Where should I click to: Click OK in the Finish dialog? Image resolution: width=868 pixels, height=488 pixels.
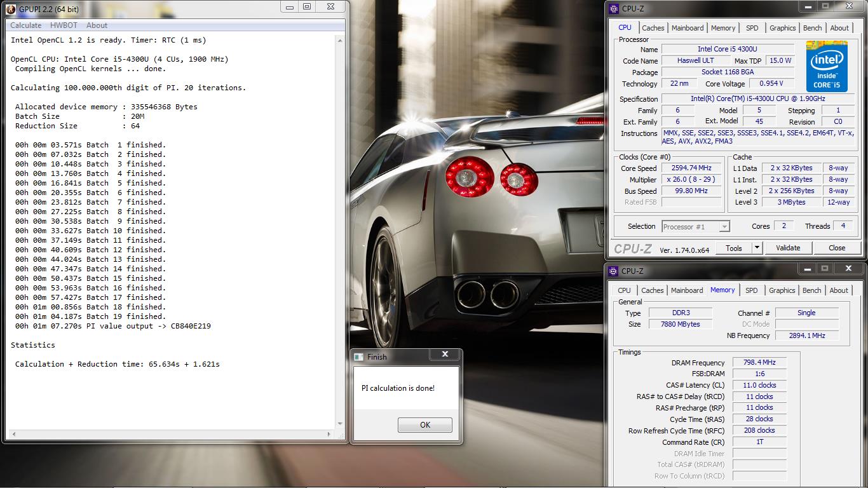425,425
